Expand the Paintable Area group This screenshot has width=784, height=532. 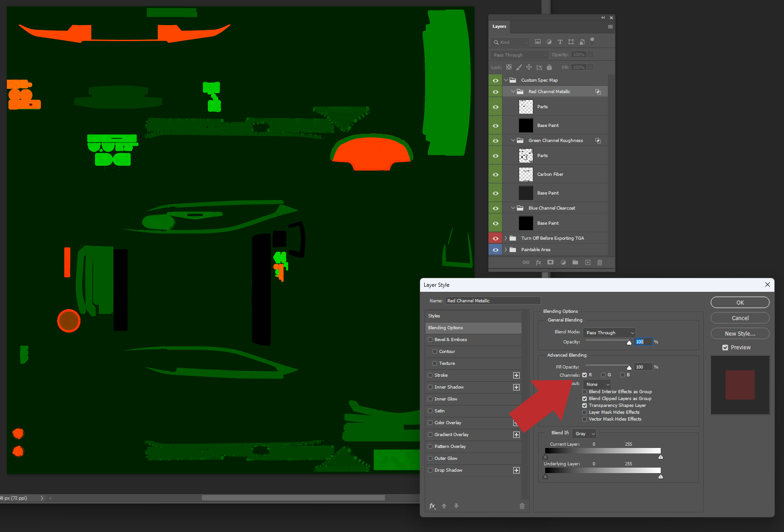(x=505, y=250)
